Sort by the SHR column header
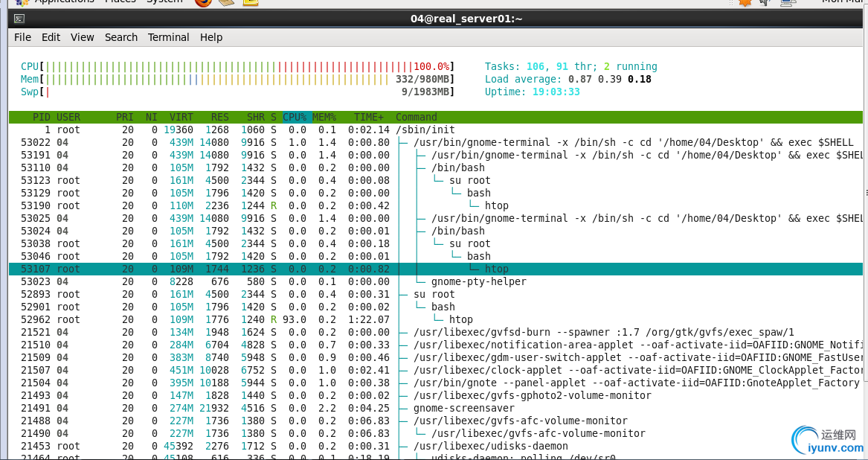The height and width of the screenshot is (460, 868). click(x=256, y=117)
